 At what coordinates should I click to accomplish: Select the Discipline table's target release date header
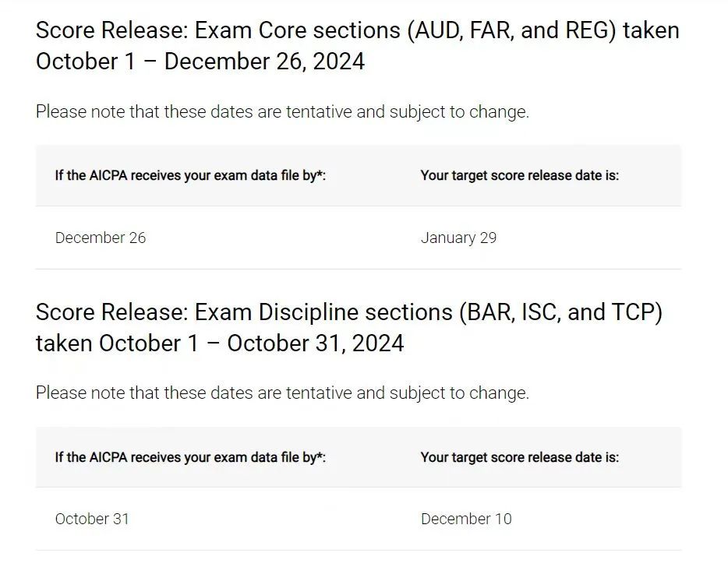pyautogui.click(x=519, y=457)
